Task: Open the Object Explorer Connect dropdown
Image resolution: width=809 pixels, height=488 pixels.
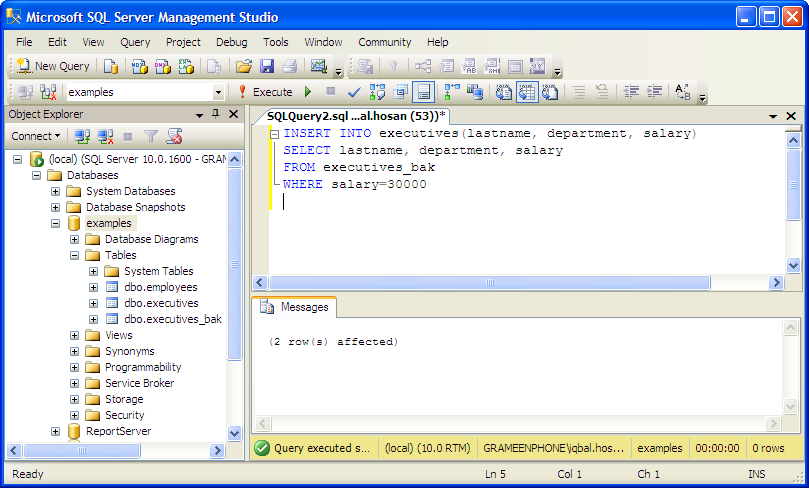Action: (36, 136)
